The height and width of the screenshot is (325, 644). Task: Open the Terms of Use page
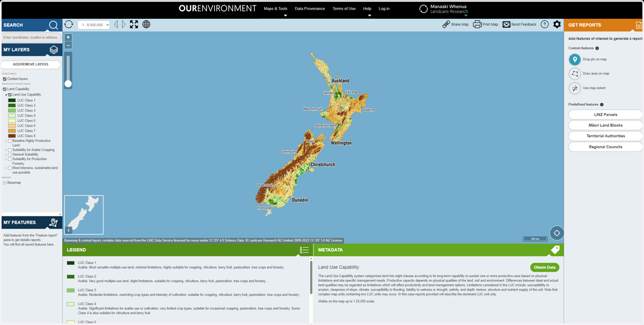tap(344, 9)
